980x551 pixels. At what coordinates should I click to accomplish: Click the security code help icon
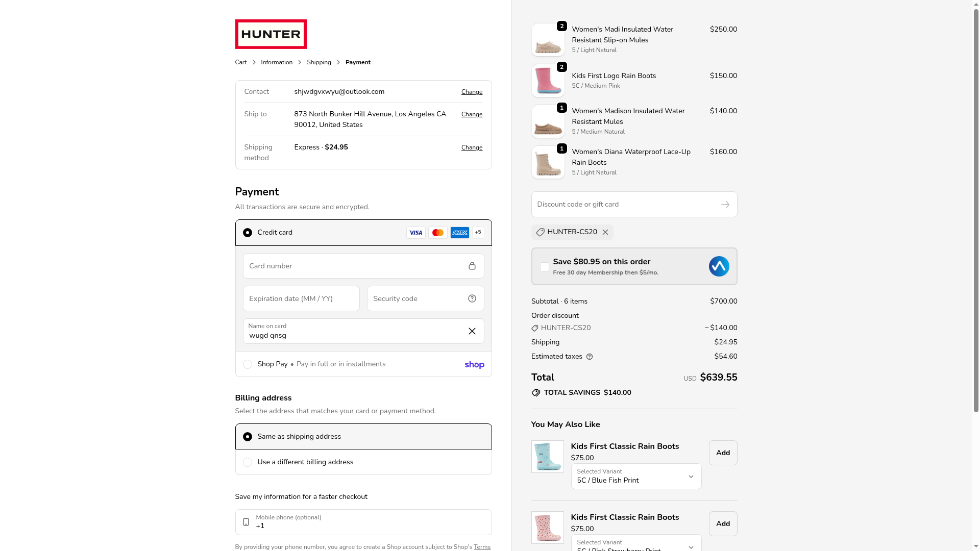click(x=472, y=298)
